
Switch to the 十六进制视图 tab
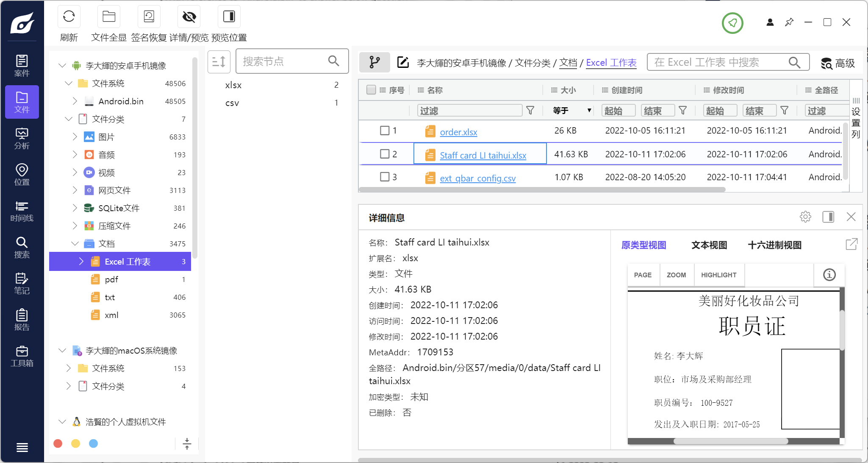coord(774,245)
